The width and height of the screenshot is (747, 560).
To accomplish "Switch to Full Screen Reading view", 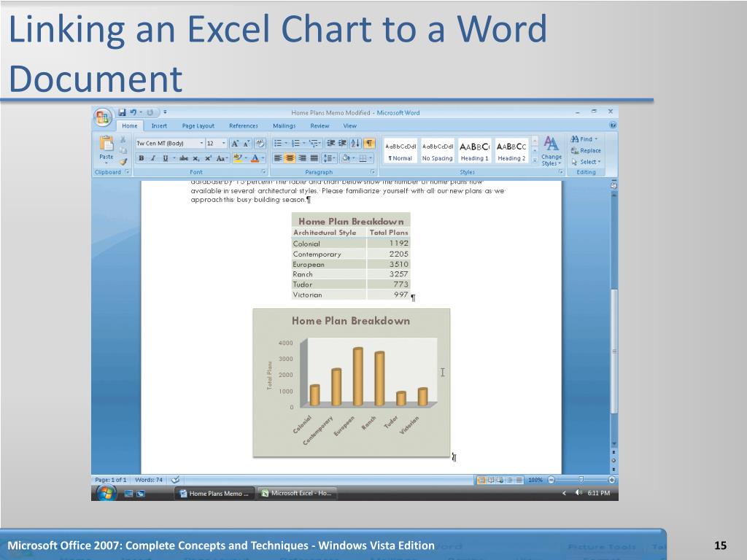I will pyautogui.click(x=491, y=480).
